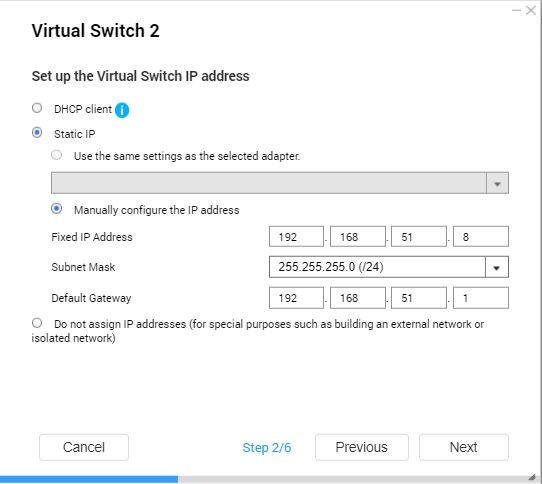Select Manually configure the IP address
The height and width of the screenshot is (484, 542).
(57, 209)
